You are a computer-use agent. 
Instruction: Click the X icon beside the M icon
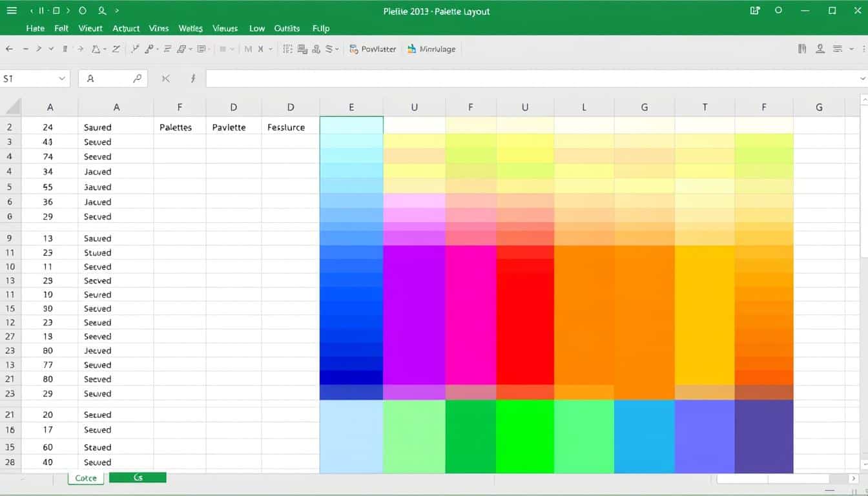(261, 49)
